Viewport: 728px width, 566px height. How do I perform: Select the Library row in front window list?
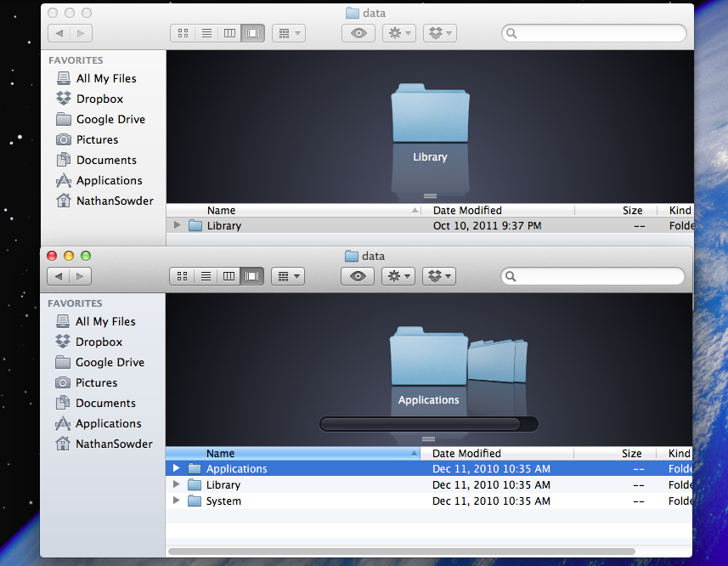pos(428,484)
